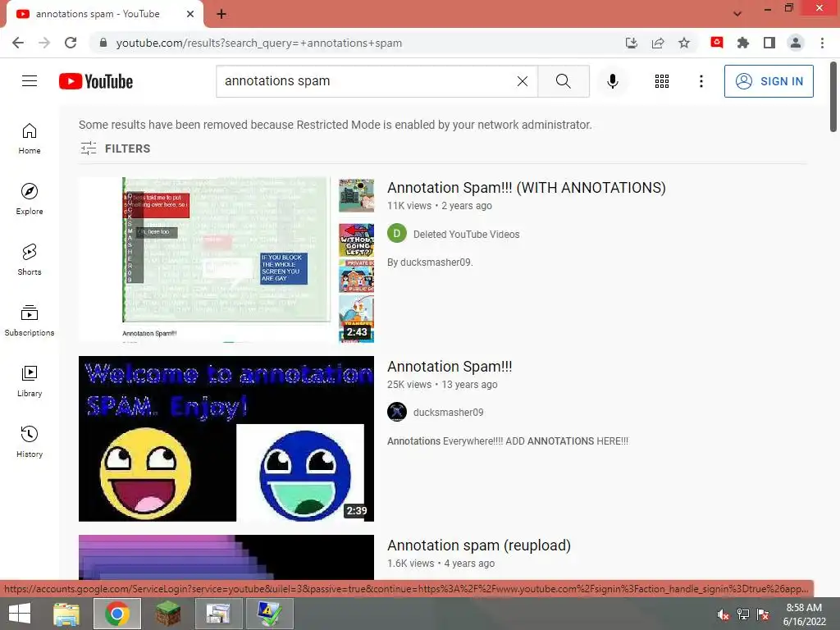The width and height of the screenshot is (840, 630).
Task: Open Shorts in the sidebar
Action: coord(30,260)
